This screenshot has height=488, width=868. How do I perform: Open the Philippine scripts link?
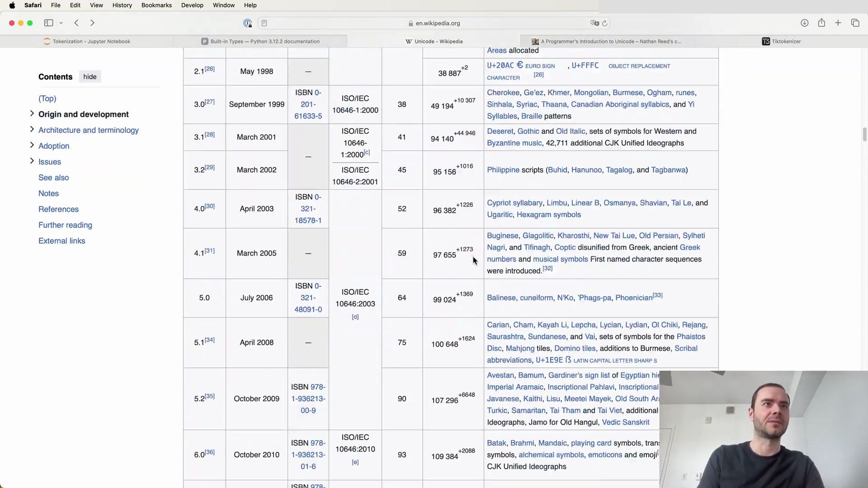pos(503,170)
